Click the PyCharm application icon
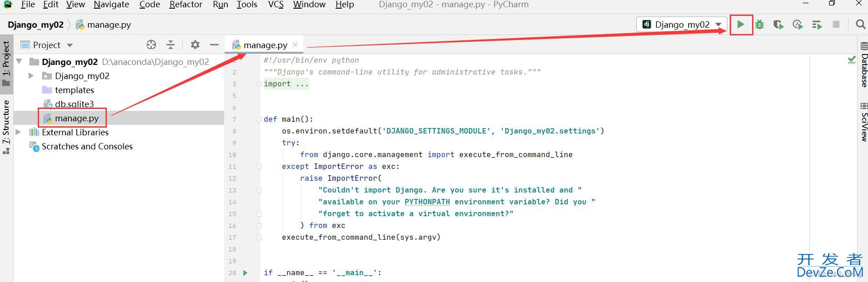The image size is (868, 282). (x=8, y=5)
